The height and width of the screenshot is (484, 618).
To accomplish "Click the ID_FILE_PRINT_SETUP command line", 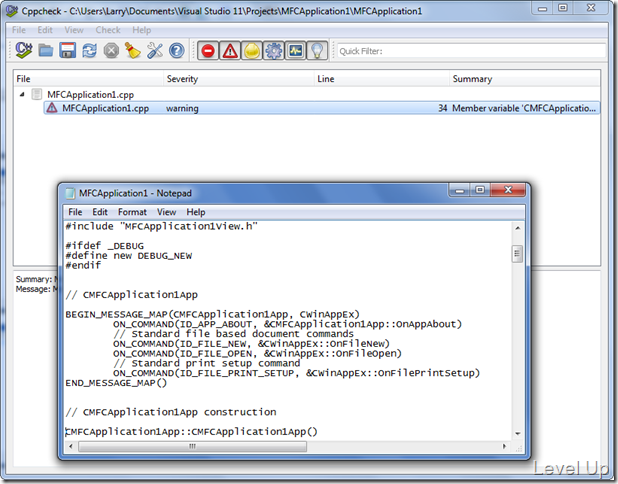I will [296, 373].
